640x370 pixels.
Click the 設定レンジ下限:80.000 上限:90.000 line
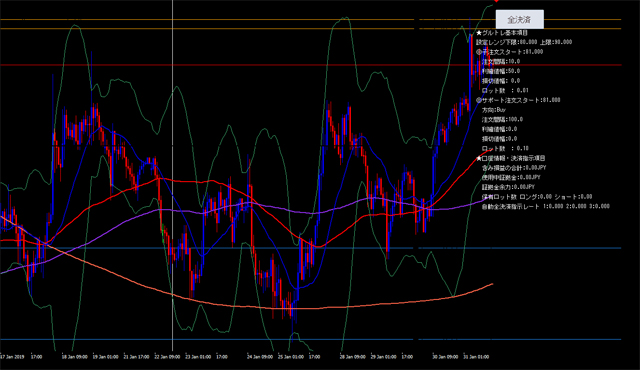pyautogui.click(x=524, y=42)
